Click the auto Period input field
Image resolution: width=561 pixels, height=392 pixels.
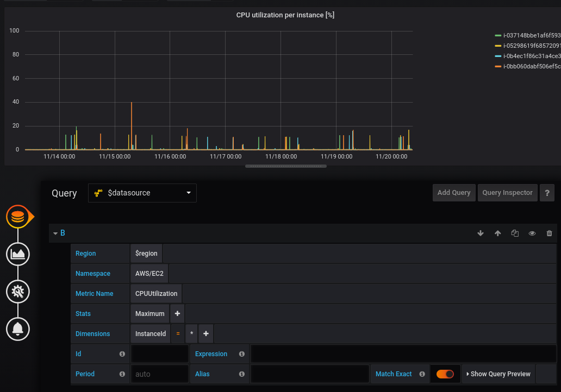159,374
